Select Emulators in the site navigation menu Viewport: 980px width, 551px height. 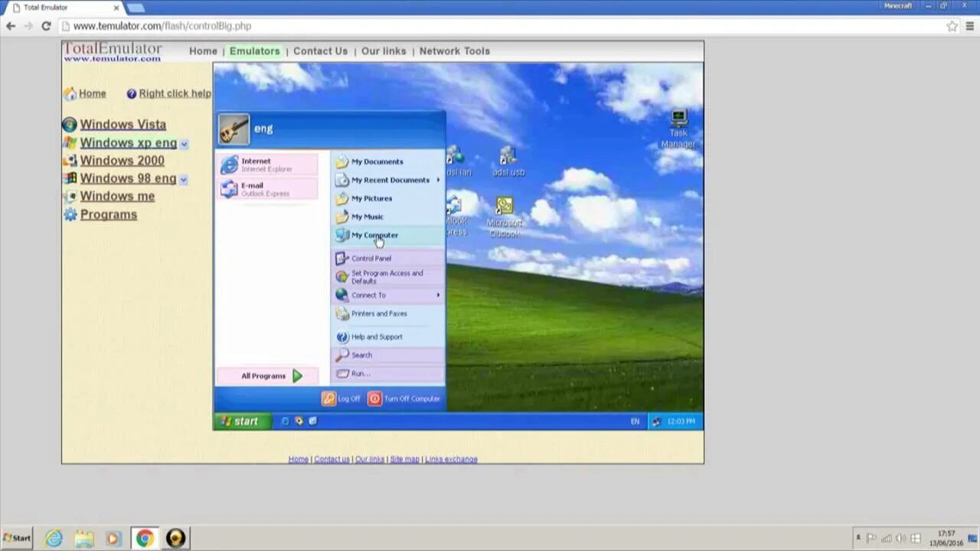click(254, 51)
